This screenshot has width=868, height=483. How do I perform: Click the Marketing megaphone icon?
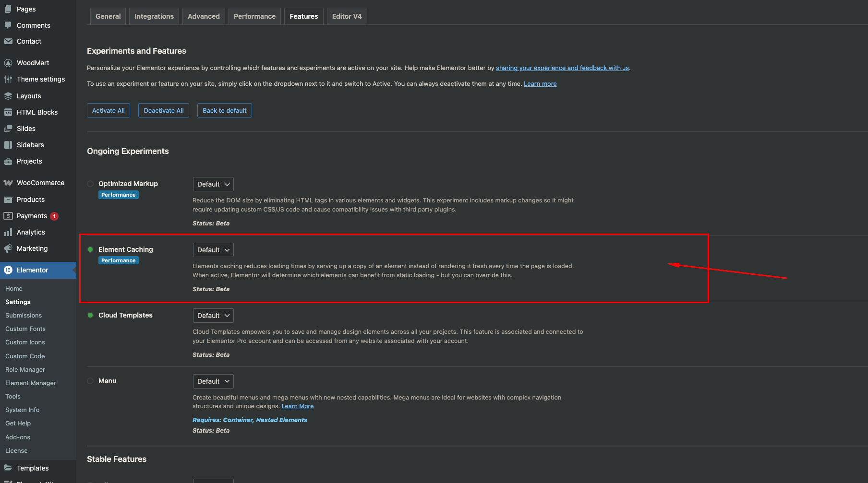tap(8, 248)
